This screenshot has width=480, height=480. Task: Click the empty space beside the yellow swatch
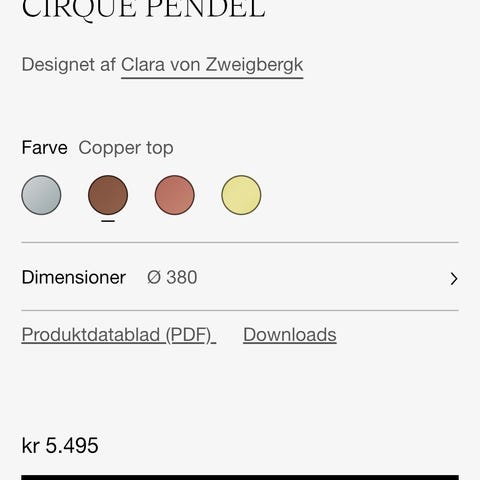[360, 195]
